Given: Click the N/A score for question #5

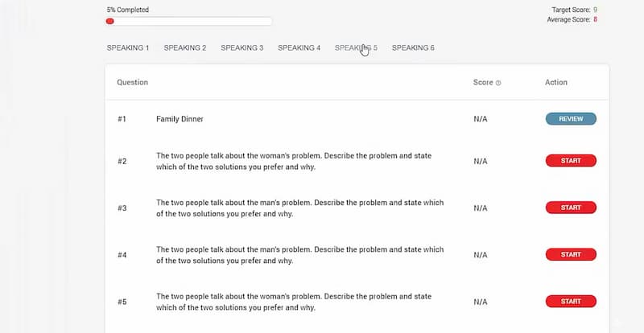Looking at the screenshot, I should (480, 302).
